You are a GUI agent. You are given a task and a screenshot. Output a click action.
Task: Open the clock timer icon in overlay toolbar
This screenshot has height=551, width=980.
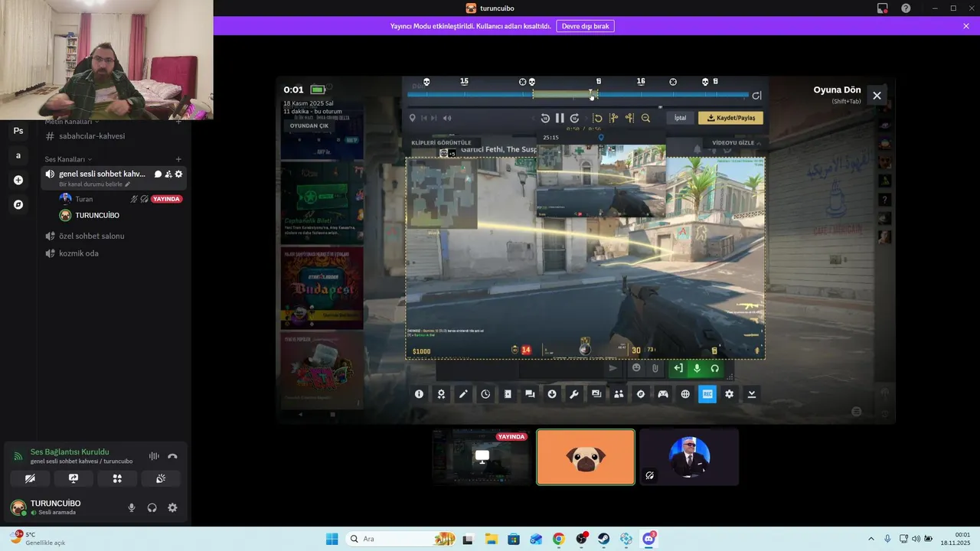tap(485, 394)
